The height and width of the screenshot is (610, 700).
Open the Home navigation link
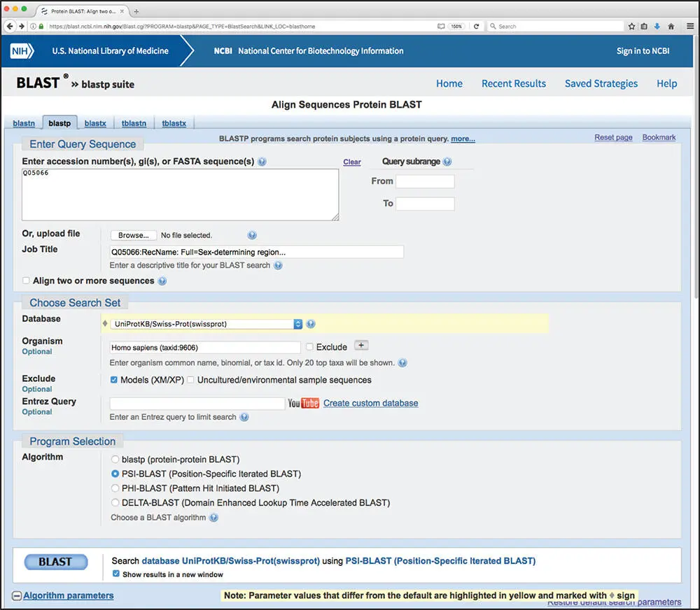click(x=449, y=83)
